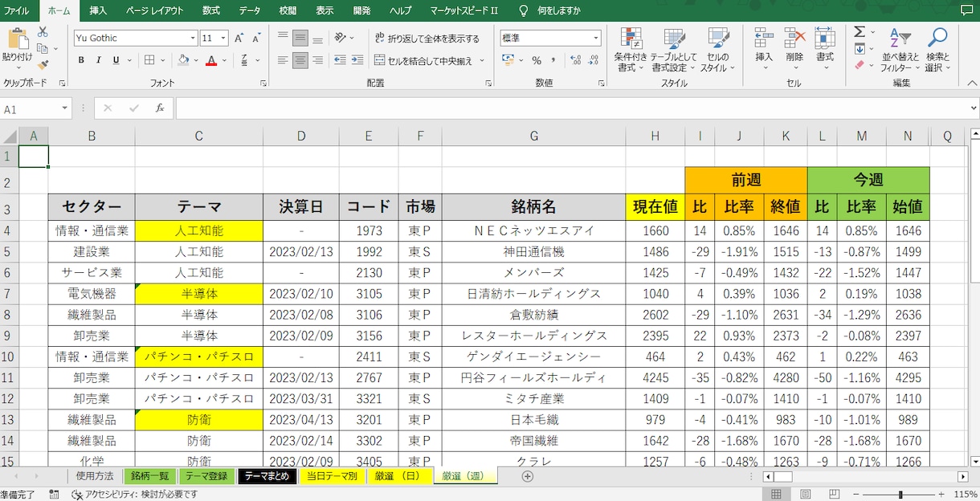
Task: Click the Orientation angled text icon
Action: pos(341,38)
